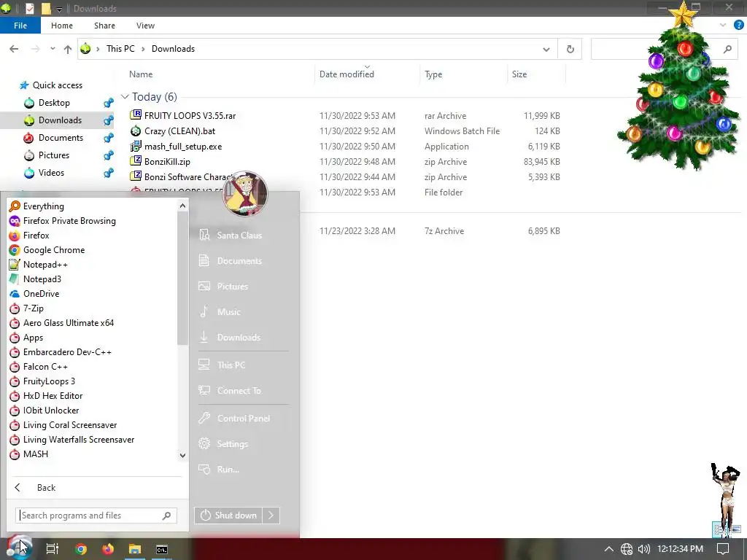Expand the 7-Zip program folder
The image size is (747, 560).
(x=27, y=308)
